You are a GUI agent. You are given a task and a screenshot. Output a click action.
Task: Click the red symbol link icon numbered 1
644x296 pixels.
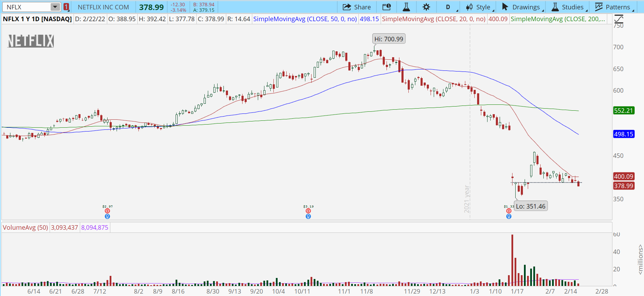tap(66, 7)
